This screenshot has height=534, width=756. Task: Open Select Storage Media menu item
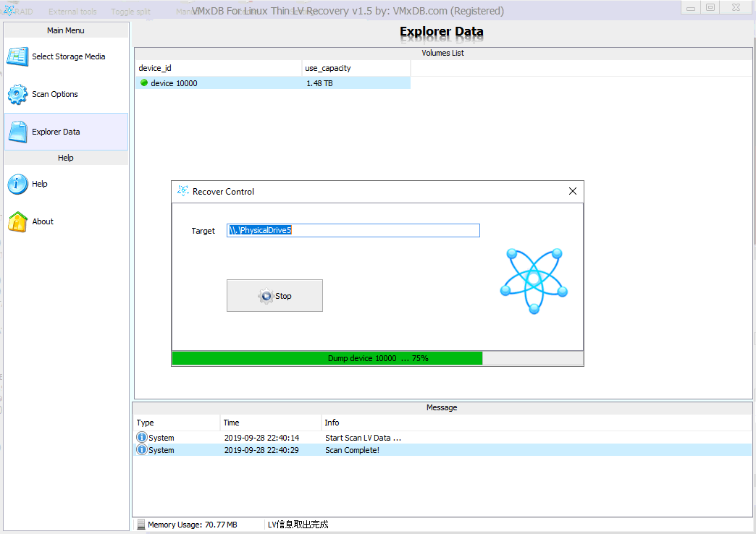(67, 56)
